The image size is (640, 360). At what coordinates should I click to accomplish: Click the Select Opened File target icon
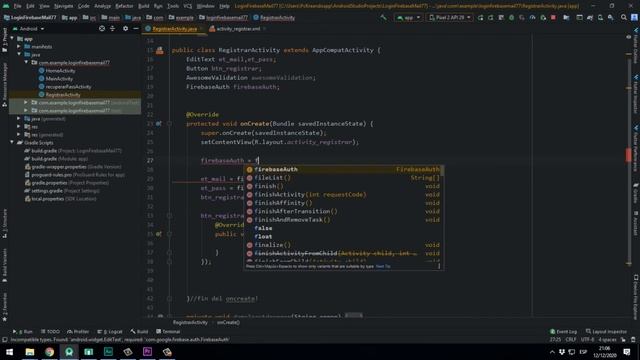pos(102,29)
